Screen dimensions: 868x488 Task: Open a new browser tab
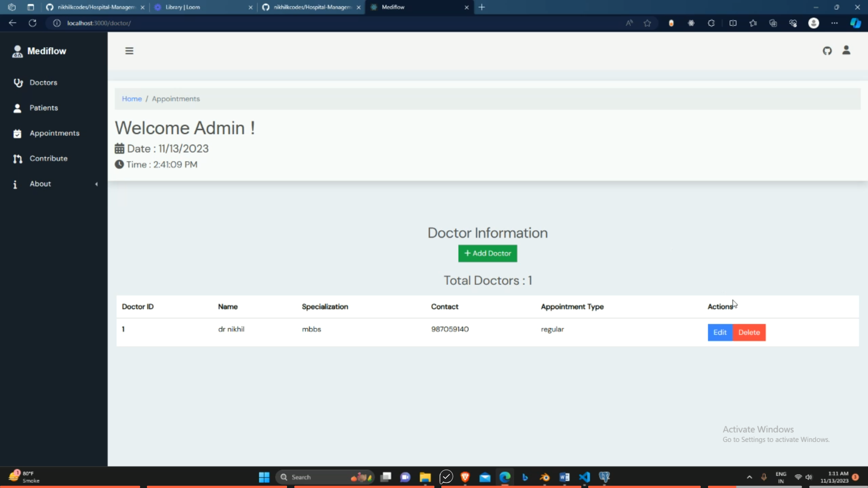click(482, 7)
